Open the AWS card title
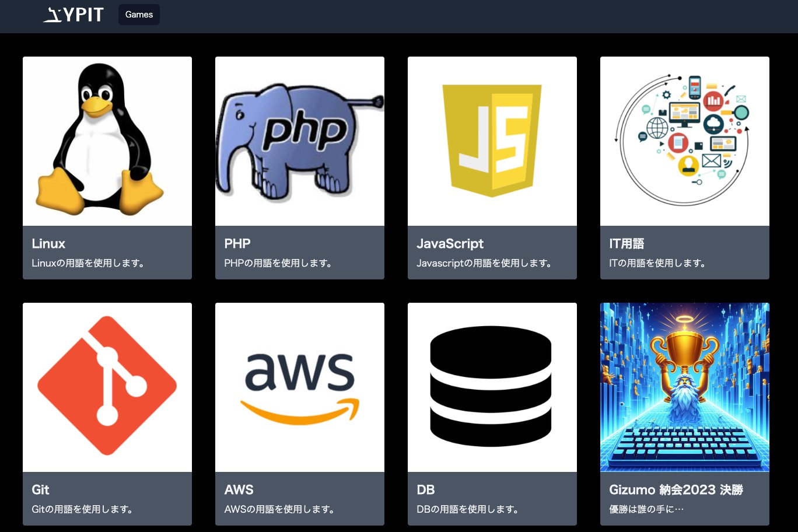The width and height of the screenshot is (798, 532). pos(239,489)
